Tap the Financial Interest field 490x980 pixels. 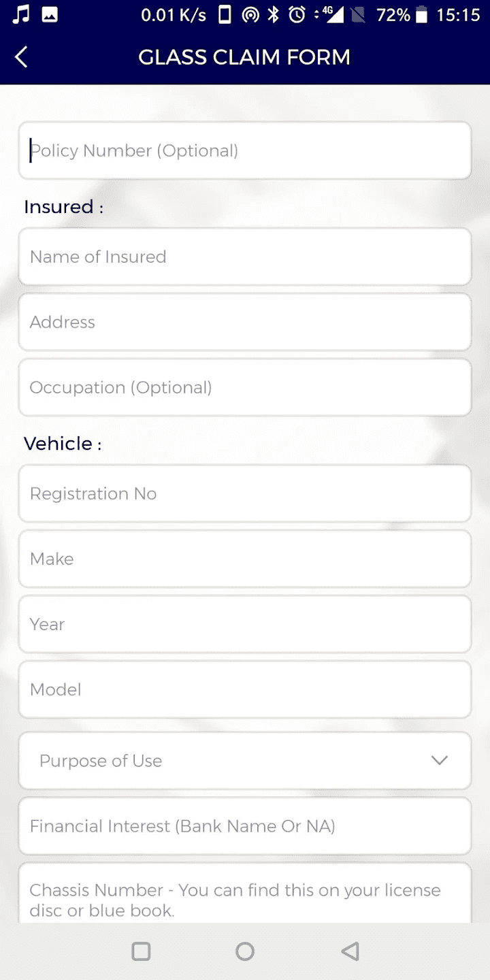245,826
